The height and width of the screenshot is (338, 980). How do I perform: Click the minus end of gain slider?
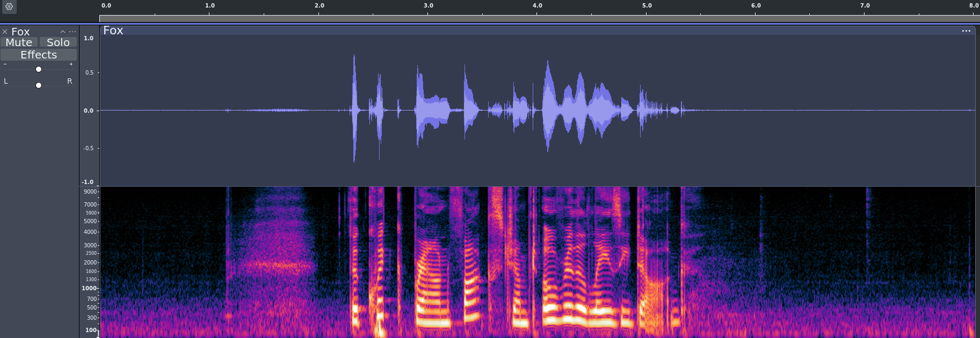5,64
